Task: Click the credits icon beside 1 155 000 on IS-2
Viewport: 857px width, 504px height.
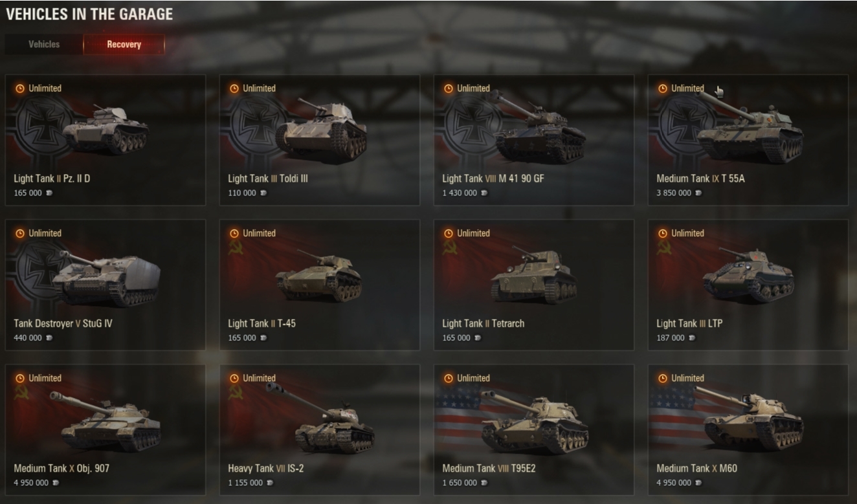Action: [x=270, y=483]
